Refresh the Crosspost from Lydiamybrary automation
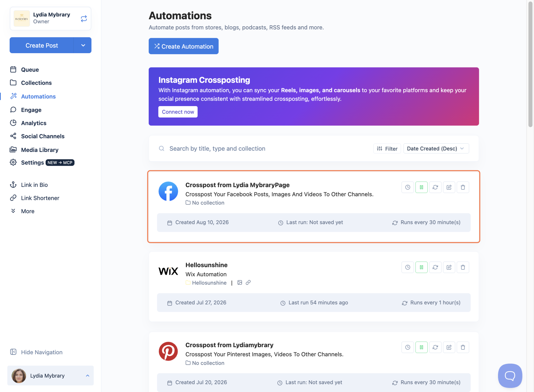The image size is (534, 392). [x=435, y=347]
